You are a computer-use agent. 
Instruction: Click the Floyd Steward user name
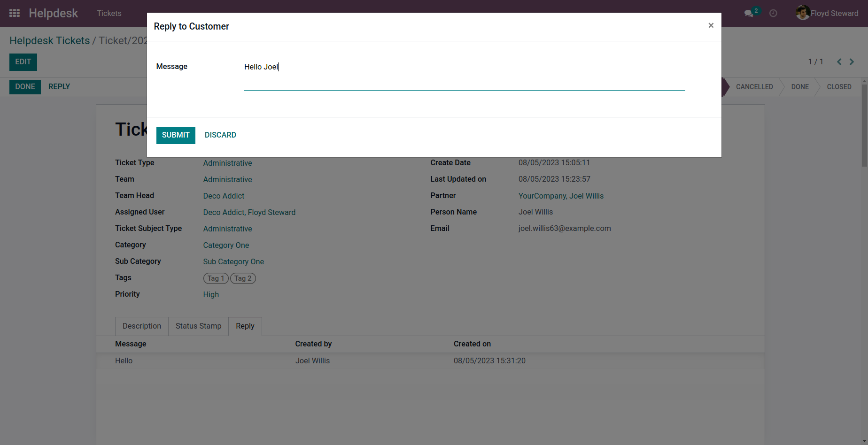[834, 14]
